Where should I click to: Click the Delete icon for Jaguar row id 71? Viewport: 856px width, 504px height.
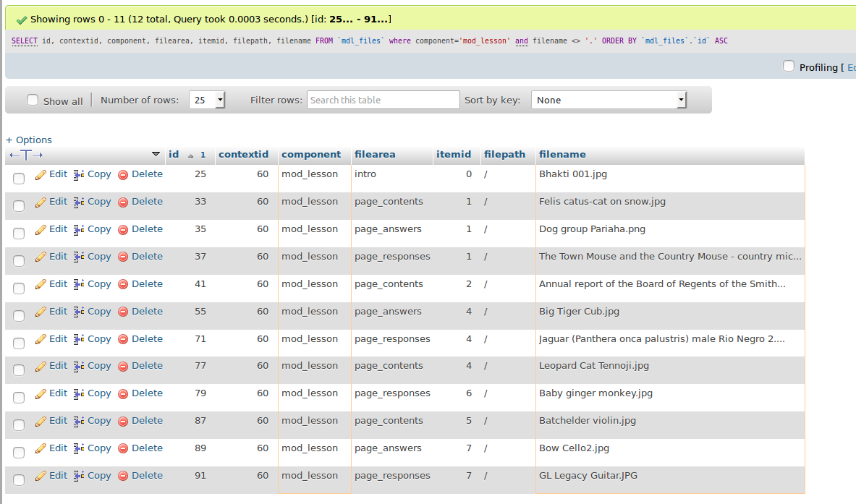coord(124,339)
